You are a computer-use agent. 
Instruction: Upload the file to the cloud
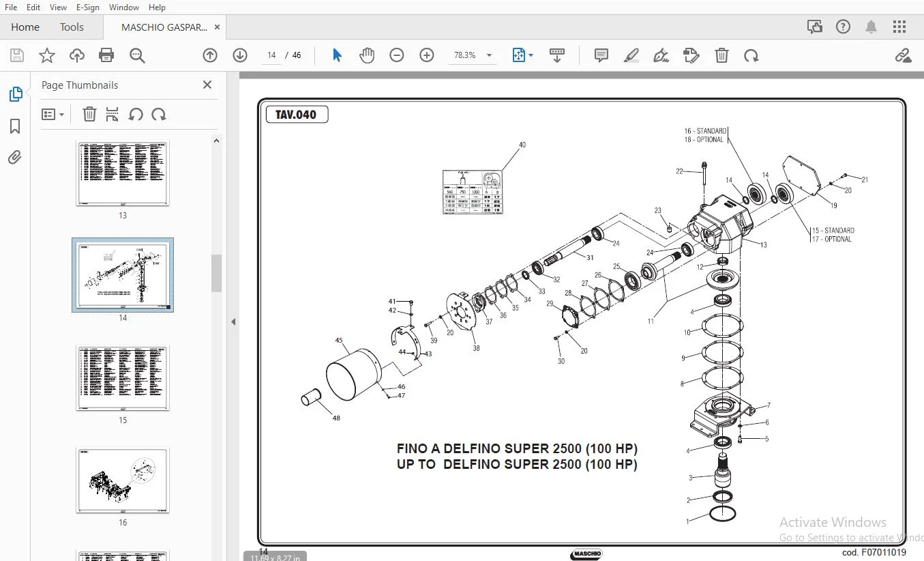77,55
